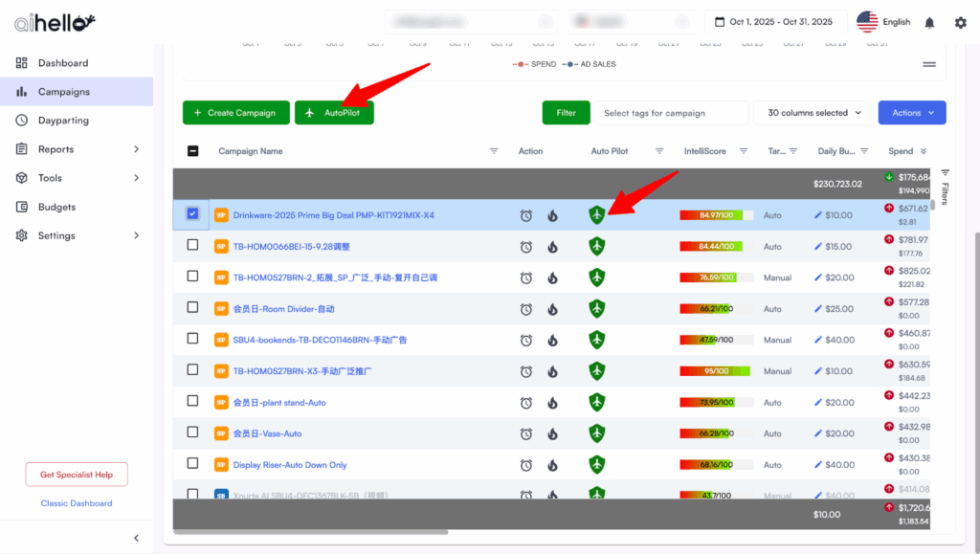Check the TB-HOM0066BEI-15-9.28 campaign checkbox
The height and width of the screenshot is (554, 980).
pyautogui.click(x=192, y=246)
